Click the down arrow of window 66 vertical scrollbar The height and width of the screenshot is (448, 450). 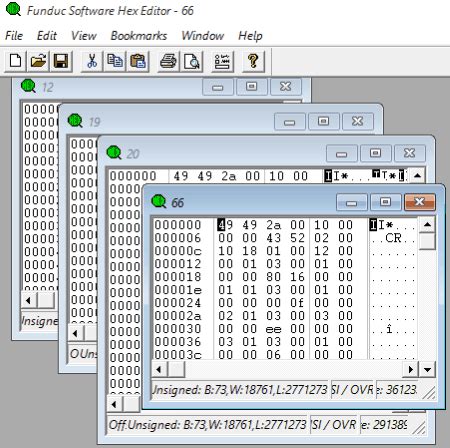(427, 369)
